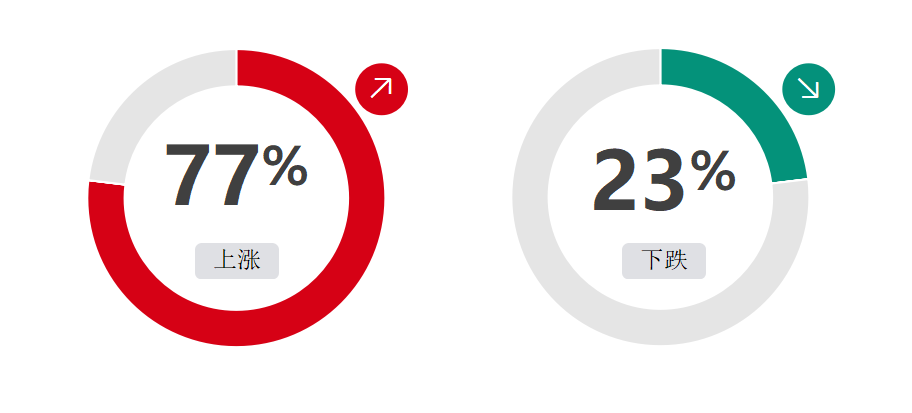912x413 pixels.
Task: Click the 跌 character in the right badge
Action: pyautogui.click(x=676, y=260)
